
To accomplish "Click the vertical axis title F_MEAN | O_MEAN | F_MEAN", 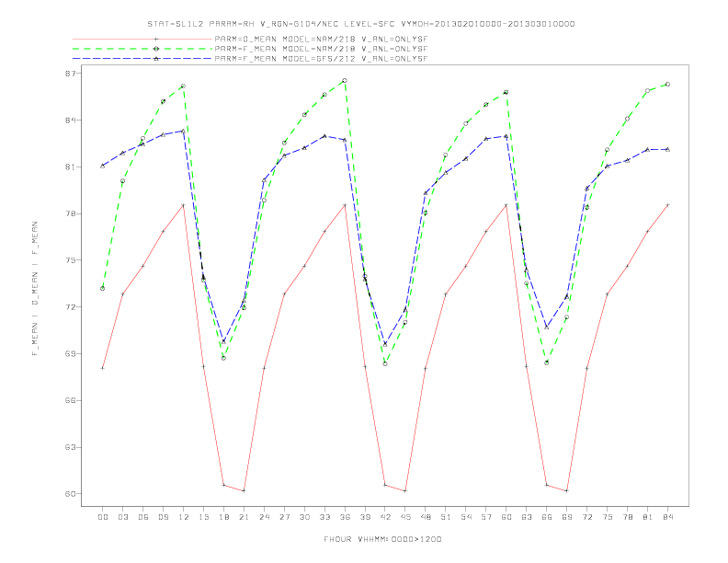I will click(35, 289).
